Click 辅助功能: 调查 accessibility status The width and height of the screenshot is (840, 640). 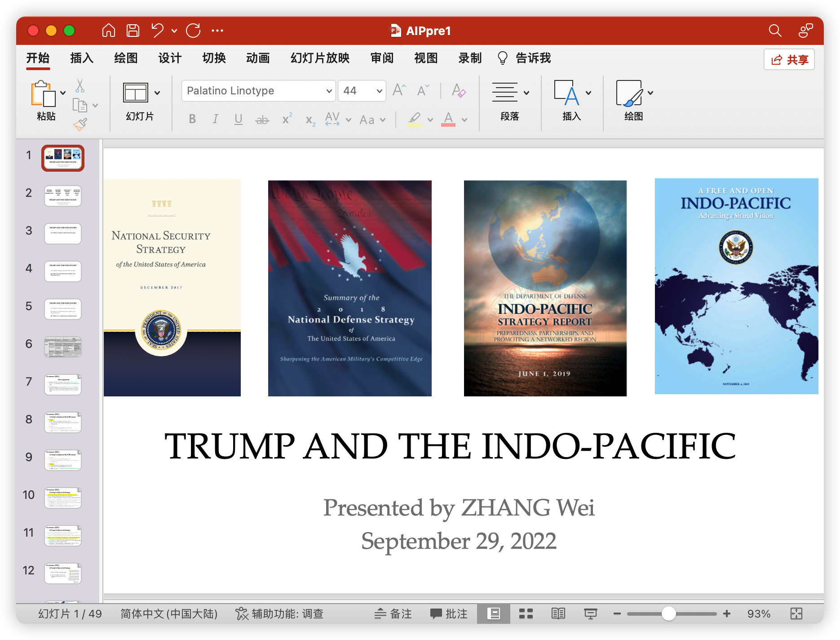[x=279, y=613]
